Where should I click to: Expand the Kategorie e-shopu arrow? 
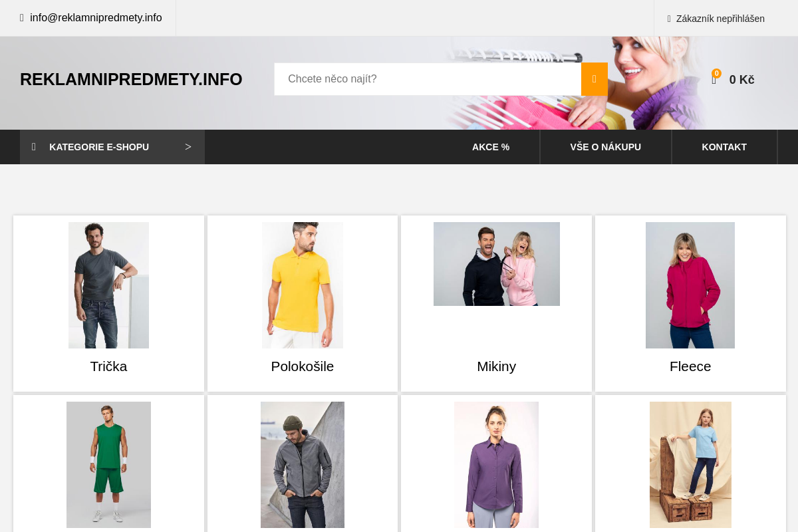pyautogui.click(x=188, y=147)
